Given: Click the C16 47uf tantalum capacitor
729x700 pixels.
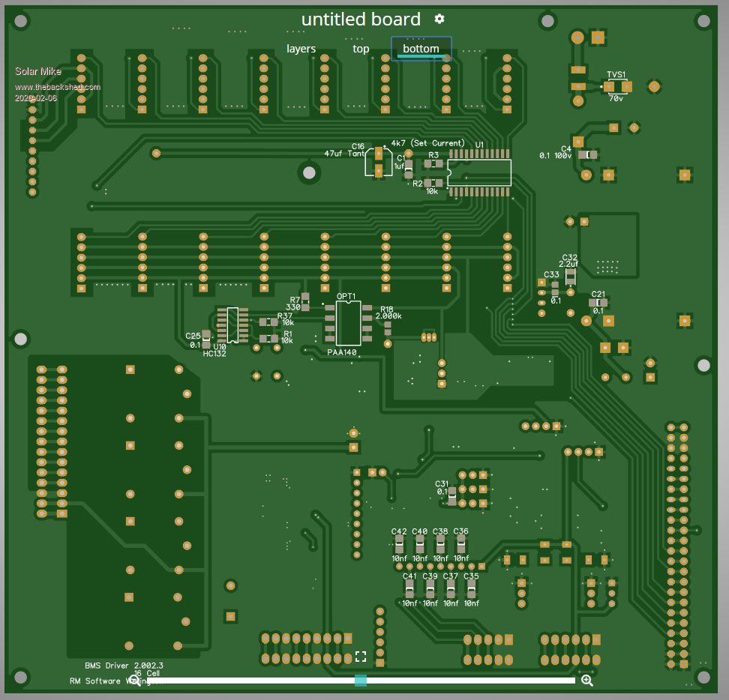Looking at the screenshot, I should click(x=379, y=162).
